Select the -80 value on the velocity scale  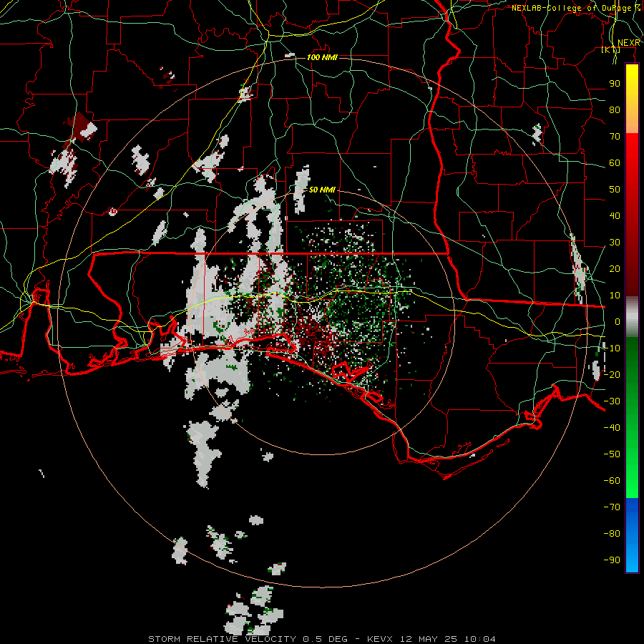(612, 534)
